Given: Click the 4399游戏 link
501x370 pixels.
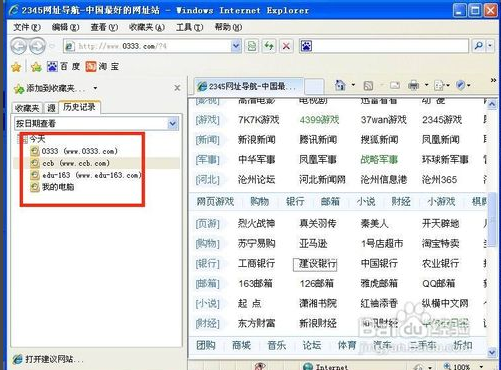Looking at the screenshot, I should (x=319, y=120).
